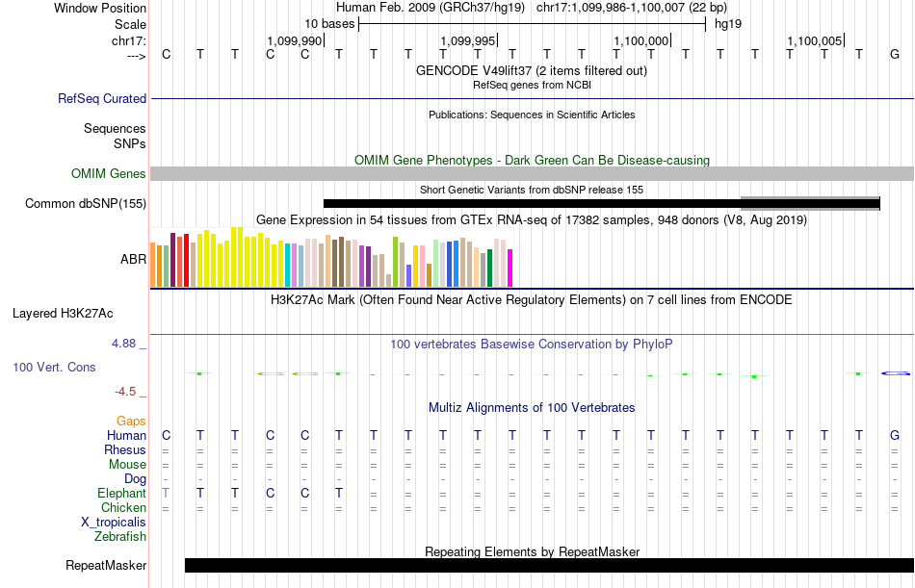Click the 4.88 conservation upper limit value
This screenshot has width=915, height=588.
pyautogui.click(x=124, y=344)
